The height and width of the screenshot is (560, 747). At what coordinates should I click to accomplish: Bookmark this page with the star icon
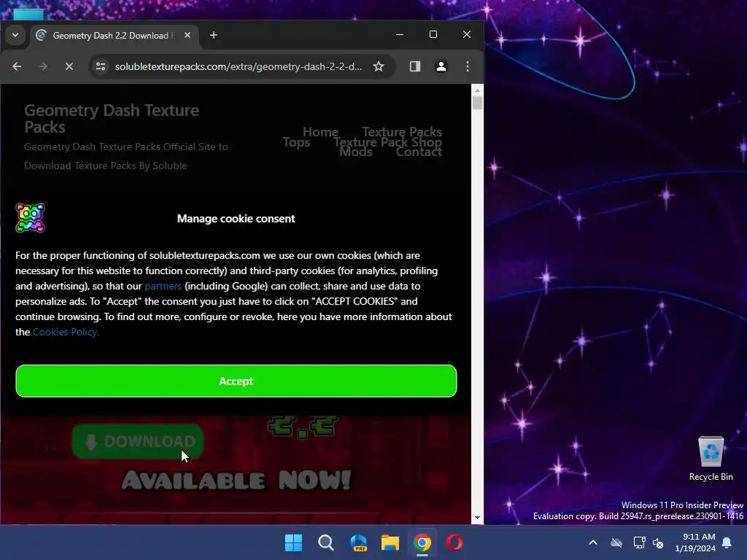tap(379, 66)
